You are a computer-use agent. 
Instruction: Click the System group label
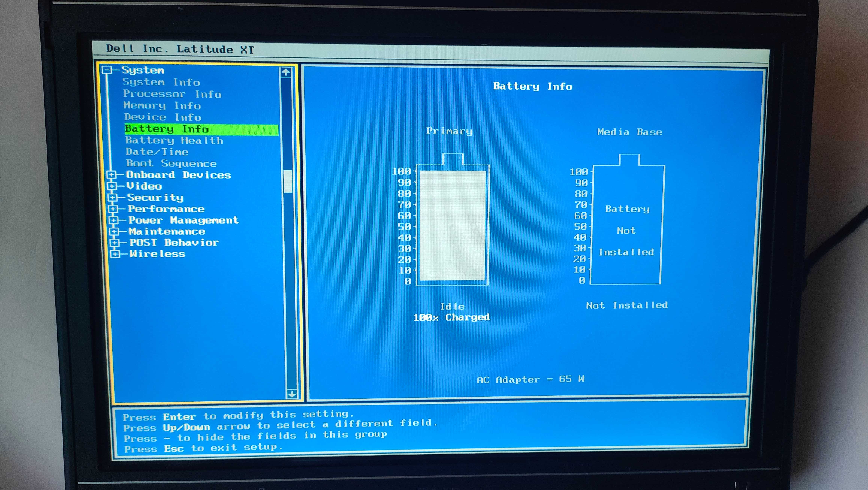[x=143, y=70]
